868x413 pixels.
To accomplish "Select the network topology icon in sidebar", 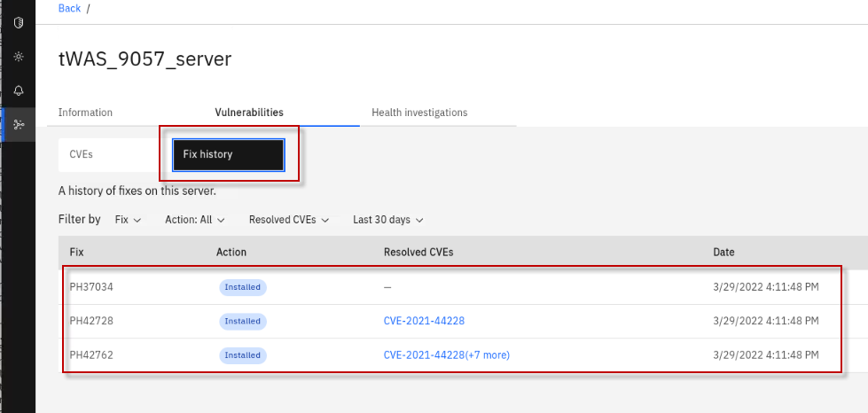I will point(19,124).
